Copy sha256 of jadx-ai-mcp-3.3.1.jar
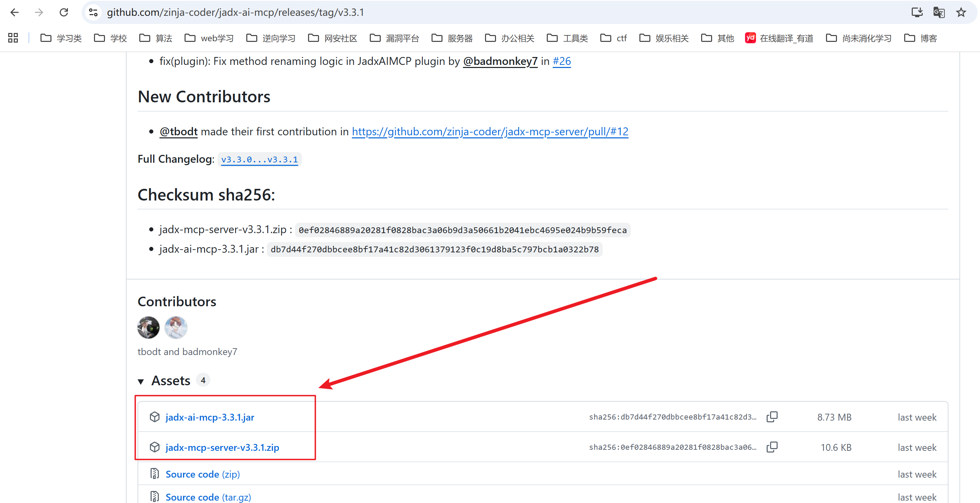 772,417
